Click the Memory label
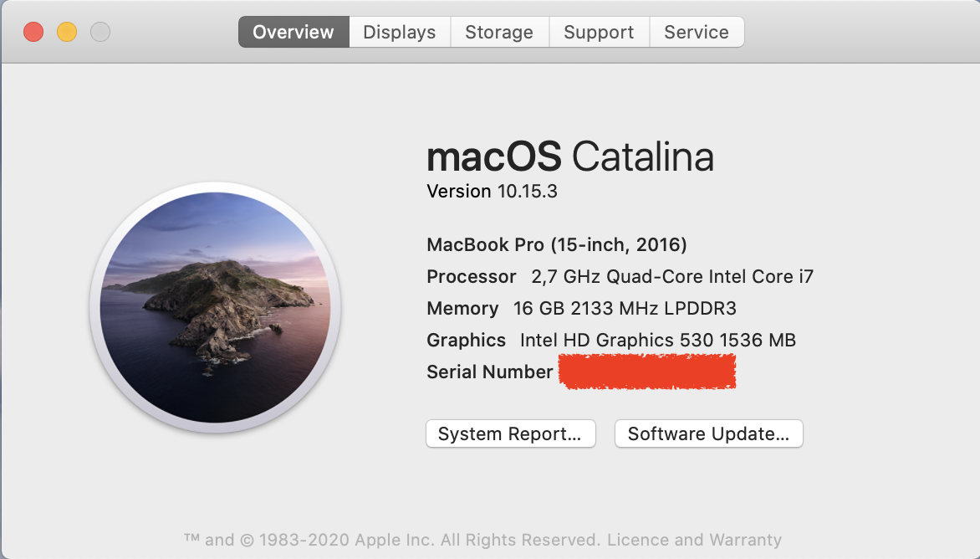The height and width of the screenshot is (559, 980). click(x=462, y=308)
